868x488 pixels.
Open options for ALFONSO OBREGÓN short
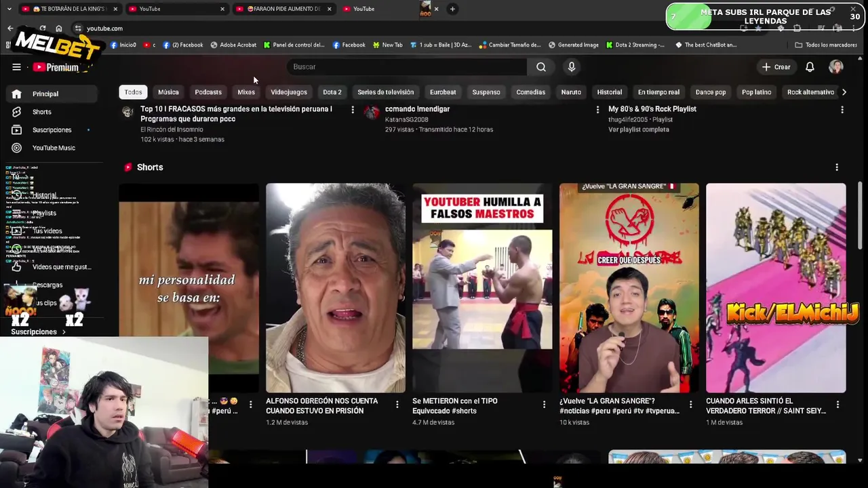point(397,405)
